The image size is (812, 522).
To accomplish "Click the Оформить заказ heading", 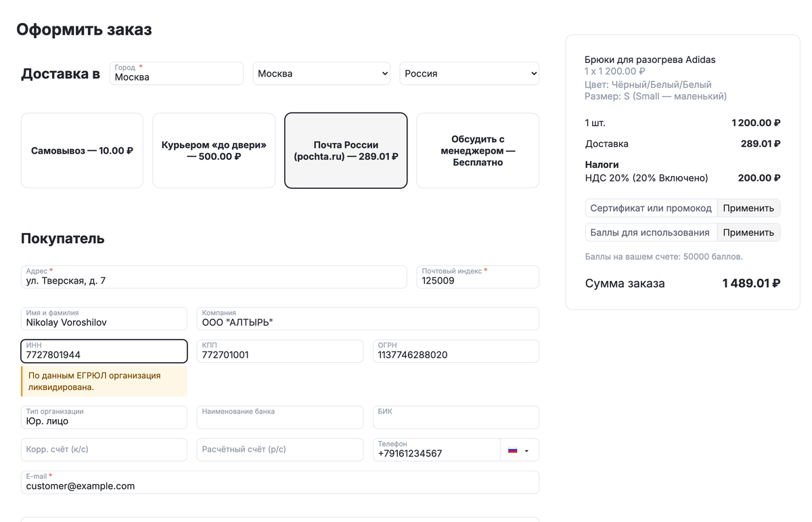I will [x=84, y=30].
